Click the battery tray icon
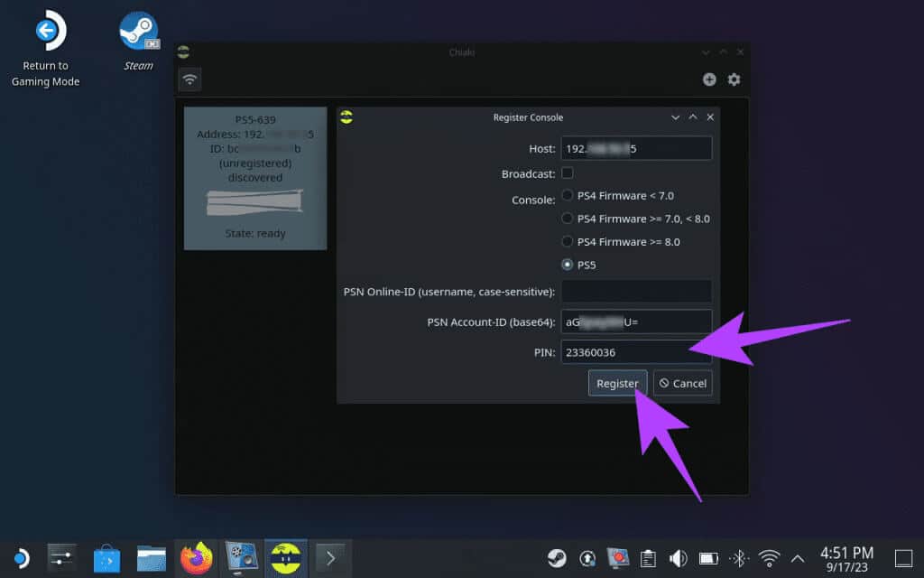This screenshot has width=924, height=578. point(708,558)
